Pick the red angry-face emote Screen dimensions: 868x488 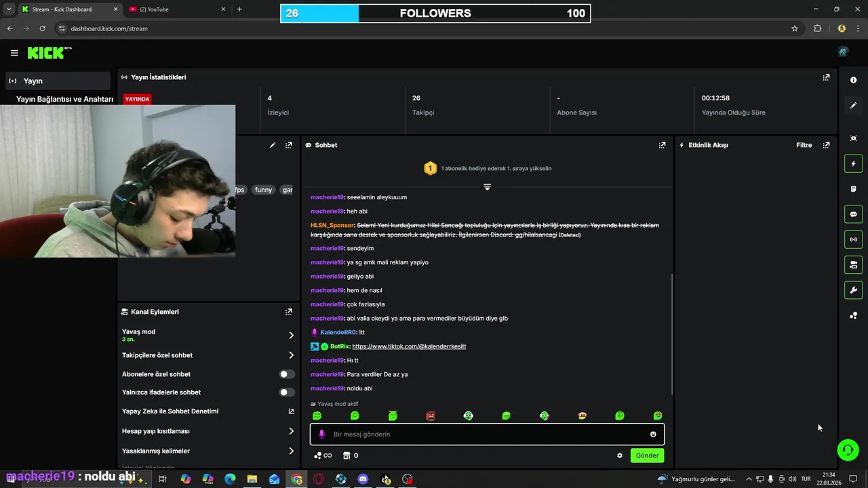click(431, 415)
